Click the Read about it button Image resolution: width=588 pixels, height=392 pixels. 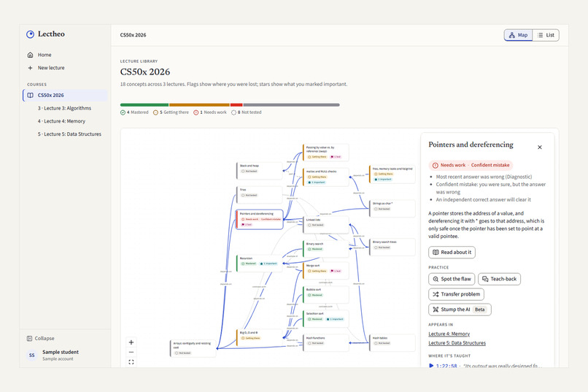452,252
